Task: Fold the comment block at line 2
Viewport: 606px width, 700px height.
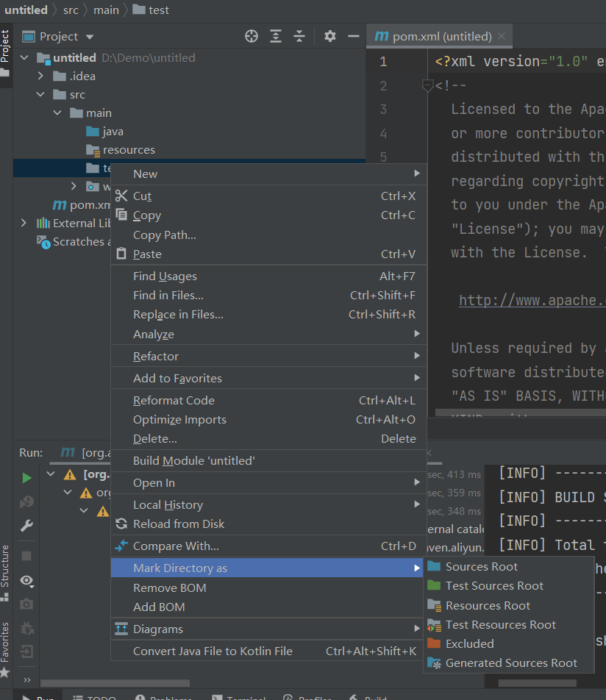Action: pos(427,85)
